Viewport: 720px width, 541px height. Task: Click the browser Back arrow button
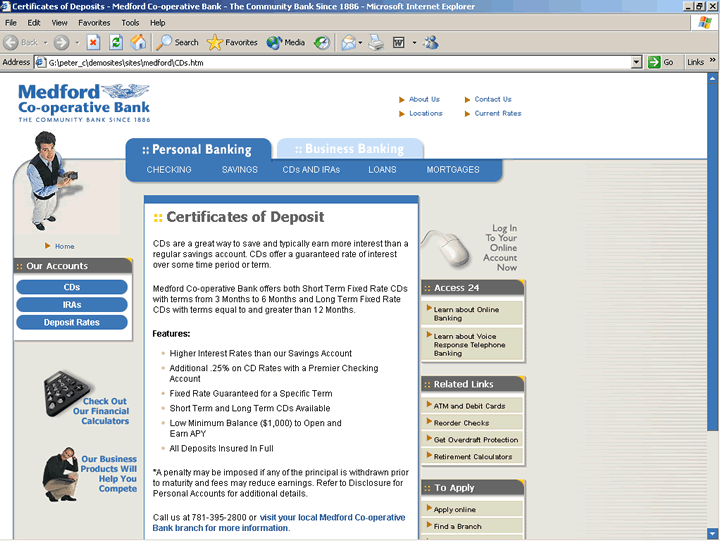[x=11, y=43]
